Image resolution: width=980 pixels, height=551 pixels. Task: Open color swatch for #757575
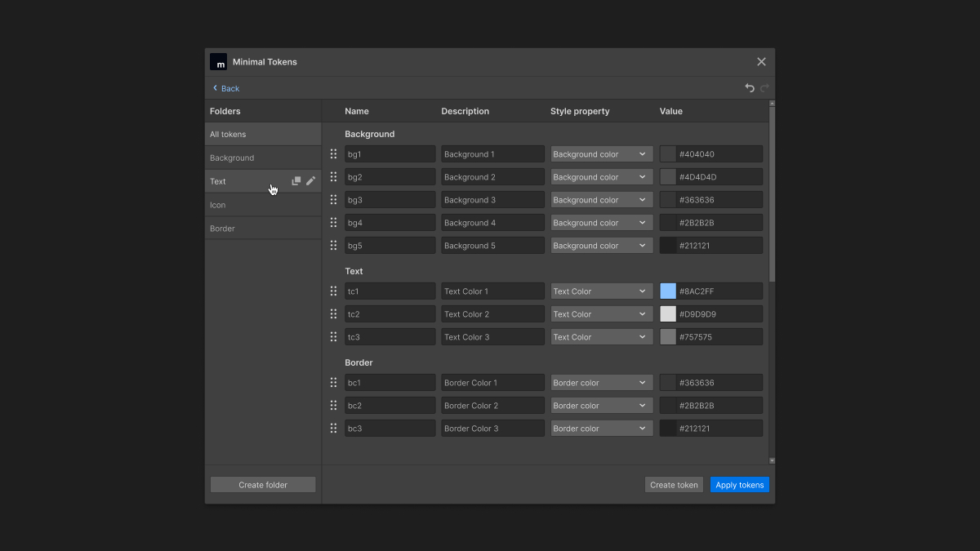pos(668,337)
